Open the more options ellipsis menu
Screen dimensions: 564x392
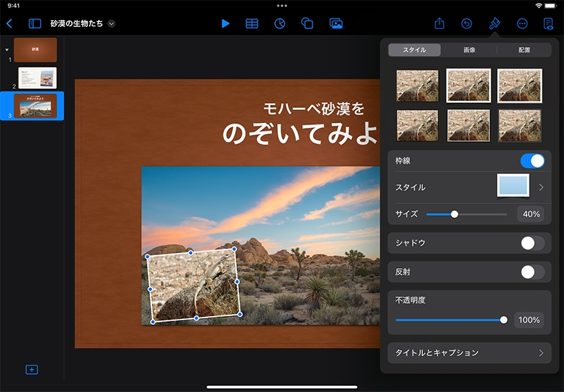click(x=522, y=24)
